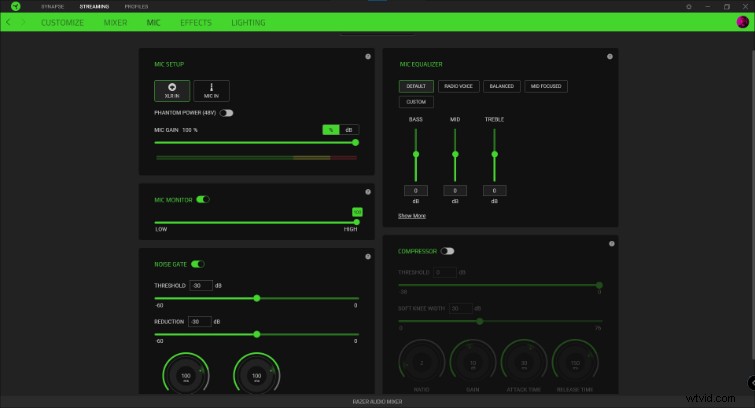Open the Profiles tab
The image size is (755, 408).
136,7
